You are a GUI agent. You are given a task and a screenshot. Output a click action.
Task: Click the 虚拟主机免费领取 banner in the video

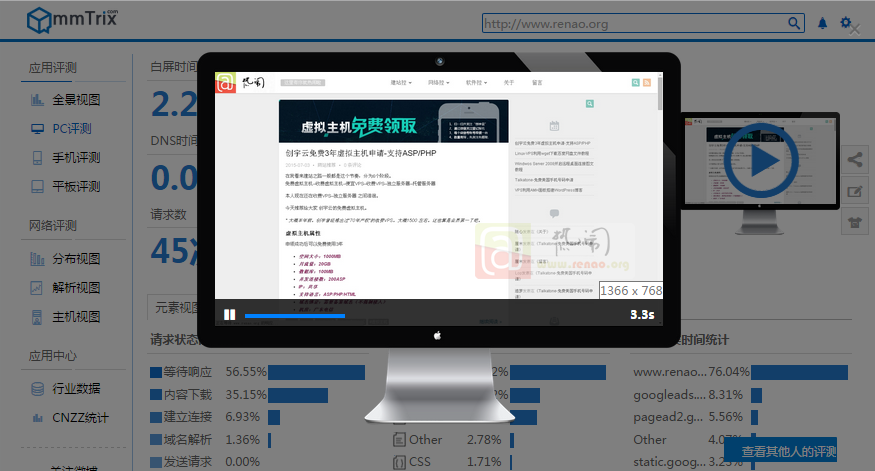click(393, 122)
